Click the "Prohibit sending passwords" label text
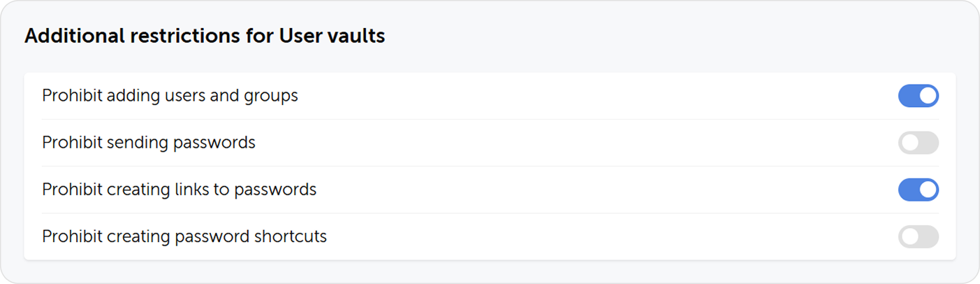 tap(149, 143)
